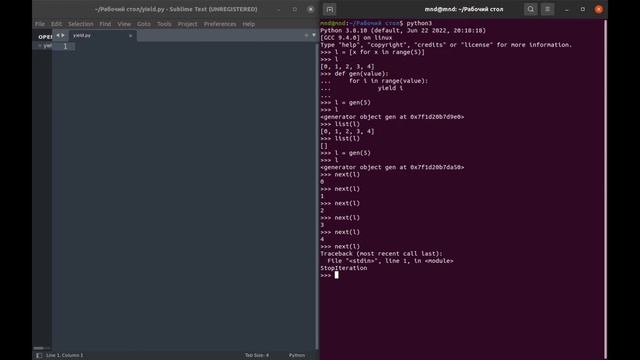Image resolution: width=640 pixels, height=360 pixels.
Task: Minimize the terminal window
Action: [566, 9]
